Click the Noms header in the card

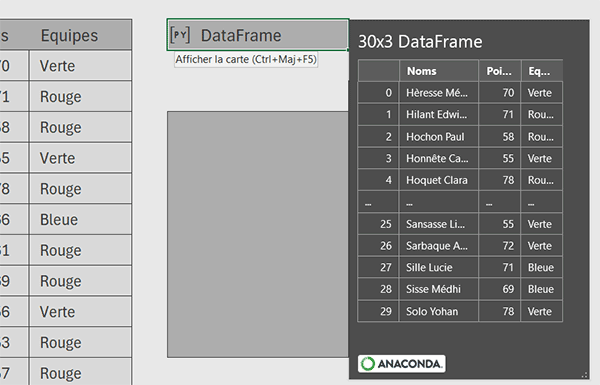pyautogui.click(x=439, y=71)
